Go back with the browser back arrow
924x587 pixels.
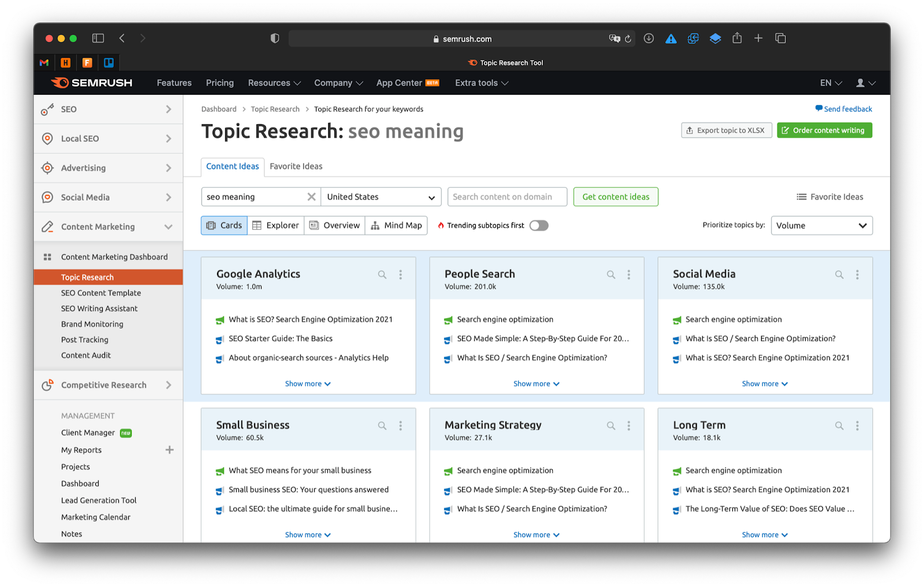tap(122, 38)
